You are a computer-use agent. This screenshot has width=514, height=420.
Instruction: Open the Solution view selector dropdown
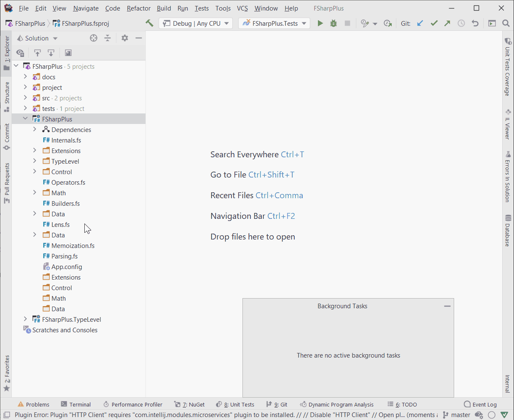coord(37,38)
